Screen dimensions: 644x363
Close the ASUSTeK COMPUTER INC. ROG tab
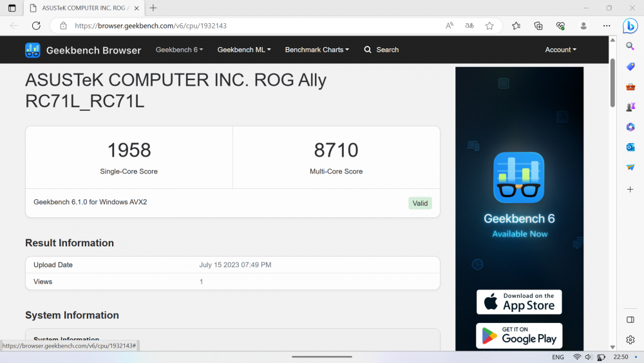[x=137, y=8]
